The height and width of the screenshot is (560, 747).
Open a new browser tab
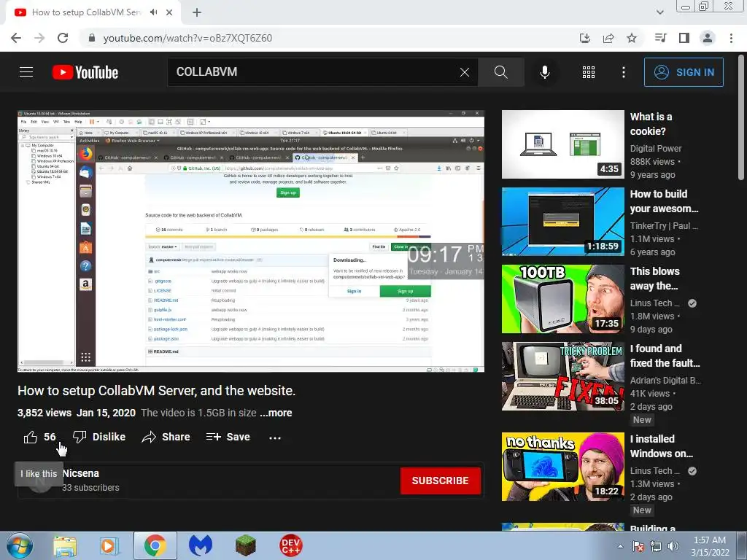click(x=197, y=12)
